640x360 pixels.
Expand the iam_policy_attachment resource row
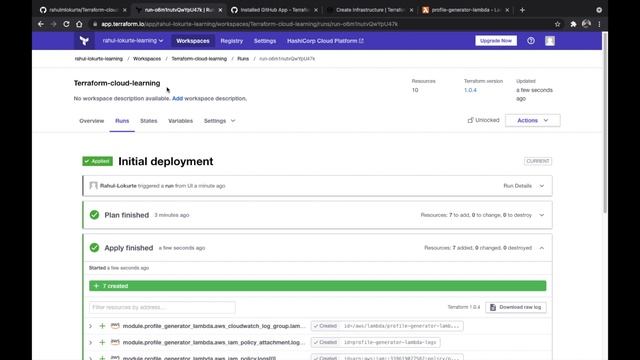[x=91, y=342]
